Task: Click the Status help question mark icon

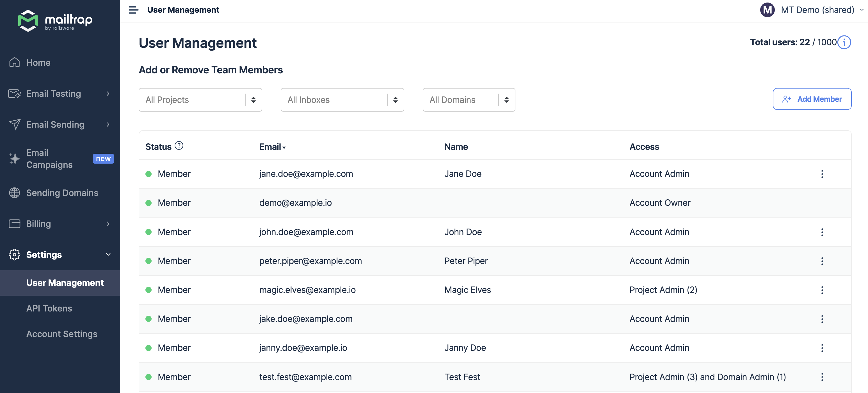Action: (179, 146)
